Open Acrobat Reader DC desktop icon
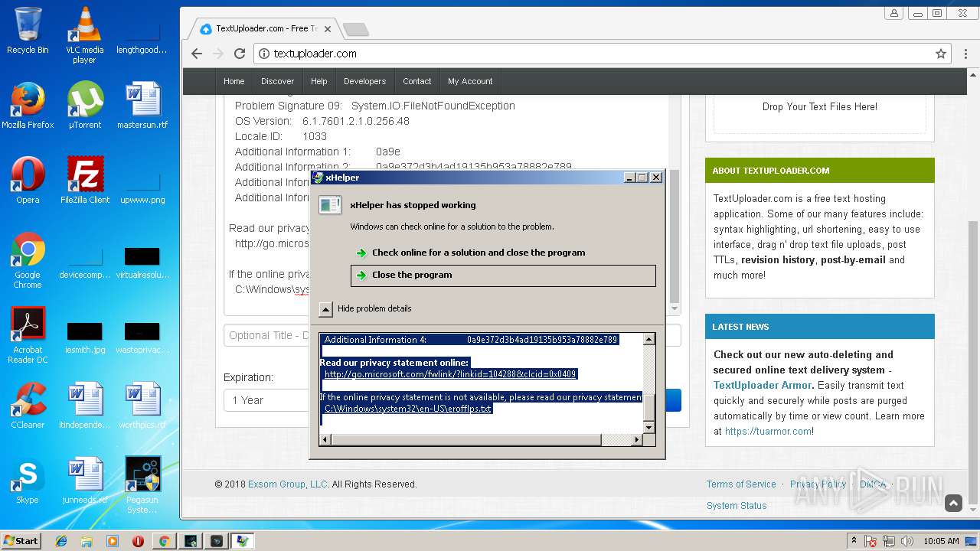Image resolution: width=980 pixels, height=551 pixels. (x=28, y=335)
